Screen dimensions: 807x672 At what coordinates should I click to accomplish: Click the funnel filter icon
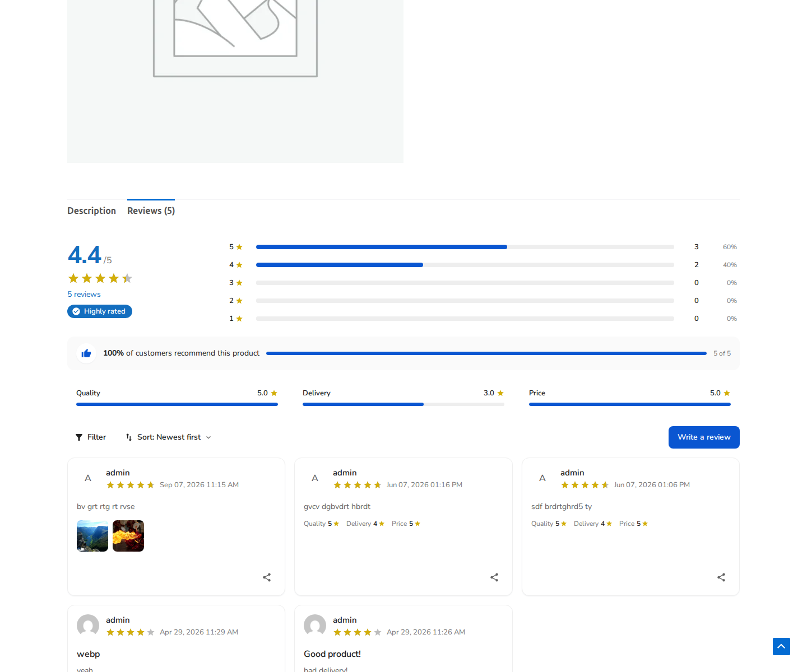(x=79, y=437)
